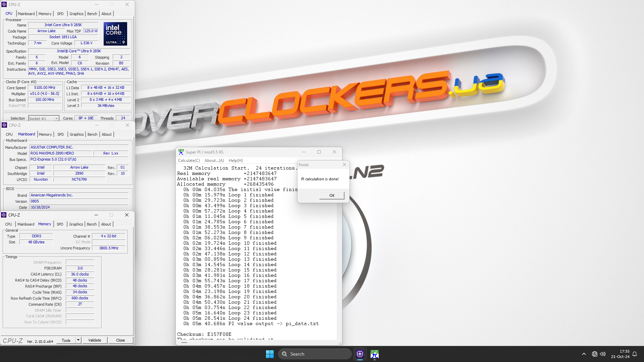Viewport: 644px width, 362px height.
Task: Click CAS# Latency 36.0 clocks value
Action: click(x=80, y=274)
